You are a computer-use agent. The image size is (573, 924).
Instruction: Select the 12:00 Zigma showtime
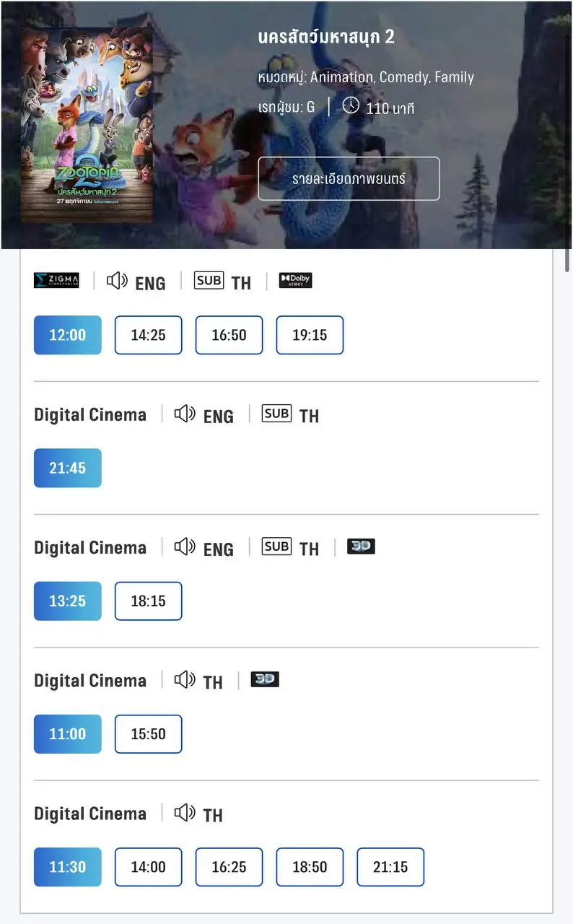click(68, 335)
